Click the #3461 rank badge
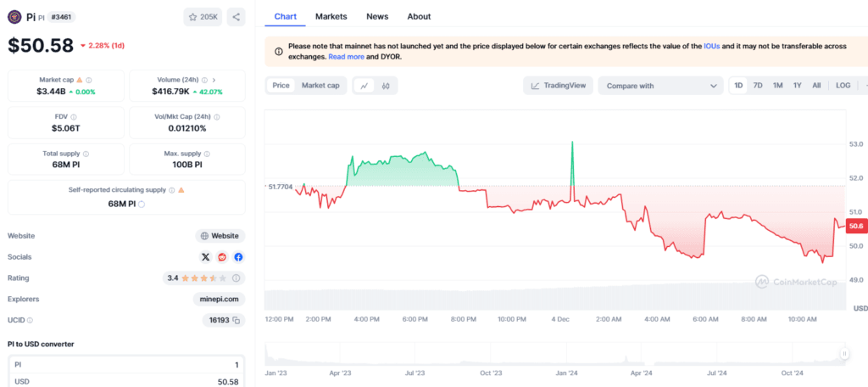The image size is (868, 387). pyautogui.click(x=61, y=17)
